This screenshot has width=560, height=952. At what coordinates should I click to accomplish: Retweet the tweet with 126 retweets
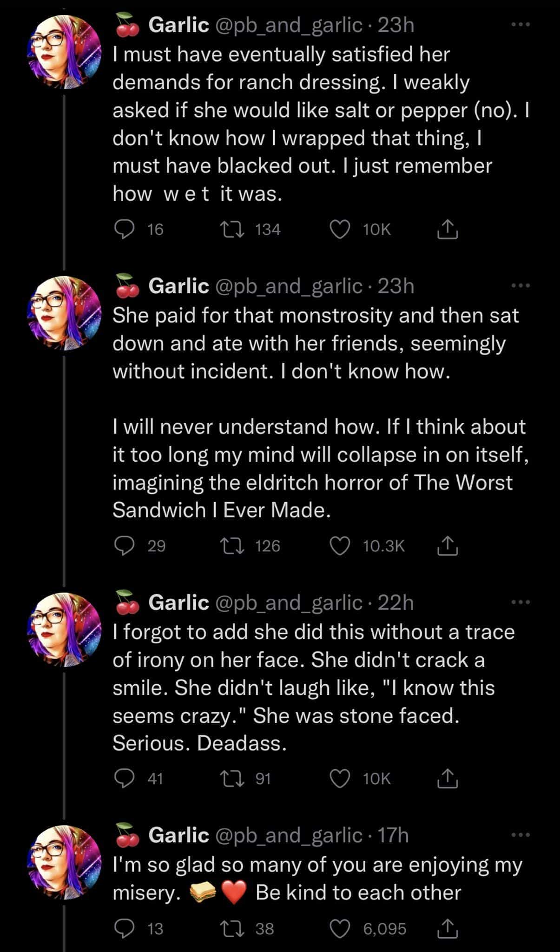point(232,546)
